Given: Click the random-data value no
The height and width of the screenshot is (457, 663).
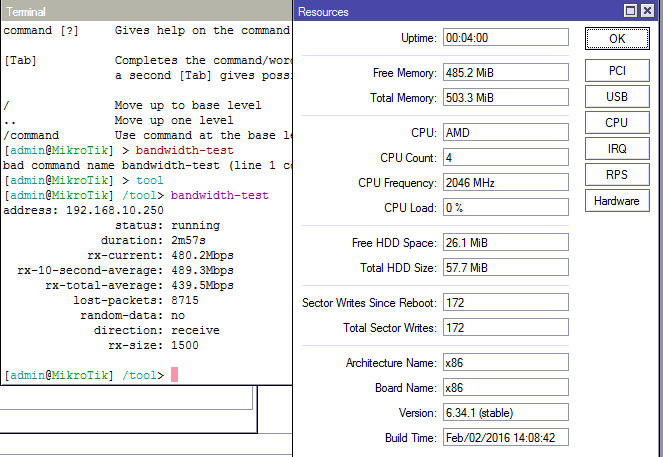Looking at the screenshot, I should pos(178,315).
